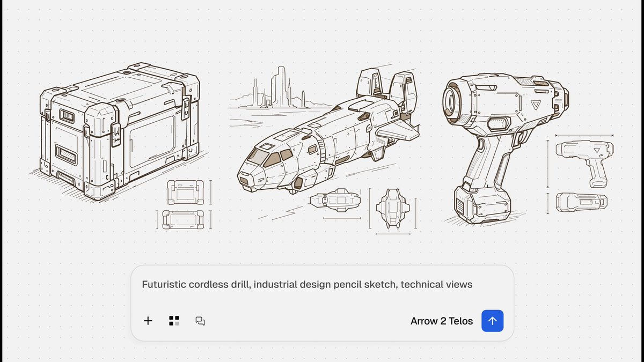Click into the Futuristic cordless drill prompt text
The height and width of the screenshot is (362, 644).
tap(307, 285)
